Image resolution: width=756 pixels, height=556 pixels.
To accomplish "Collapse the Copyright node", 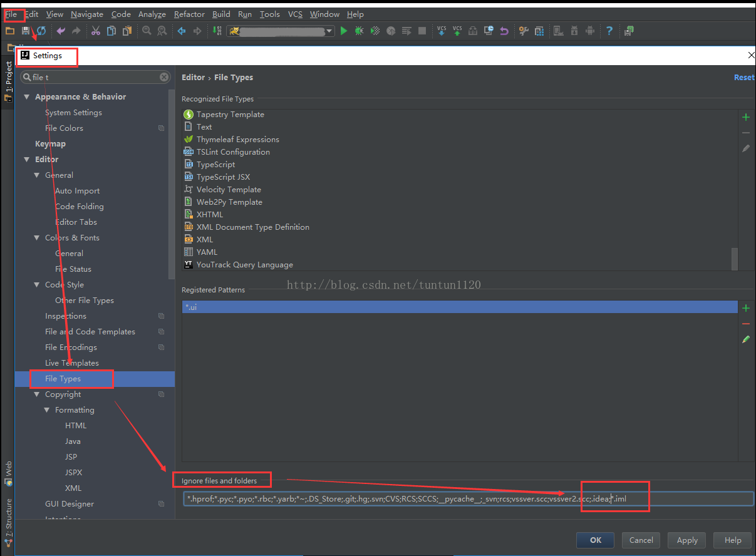I will pos(37,394).
